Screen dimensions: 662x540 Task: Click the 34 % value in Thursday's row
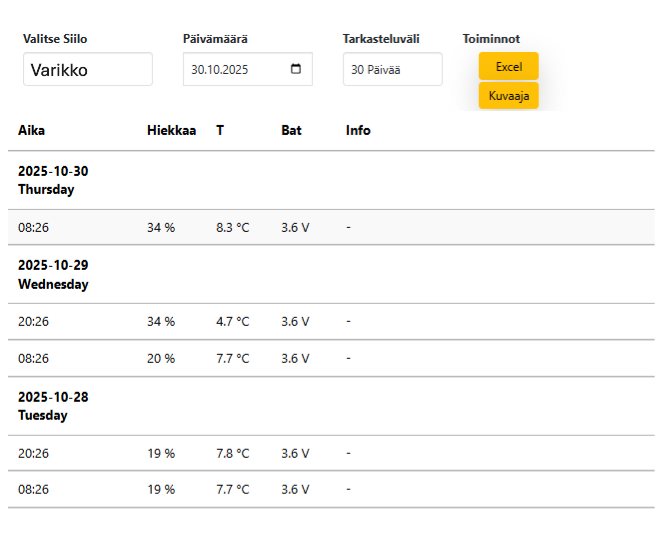click(x=161, y=227)
